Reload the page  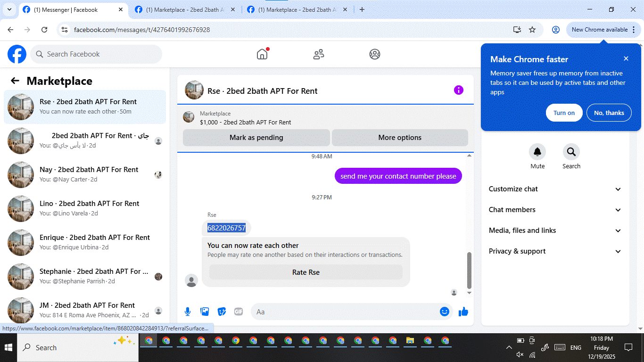pos(44,30)
